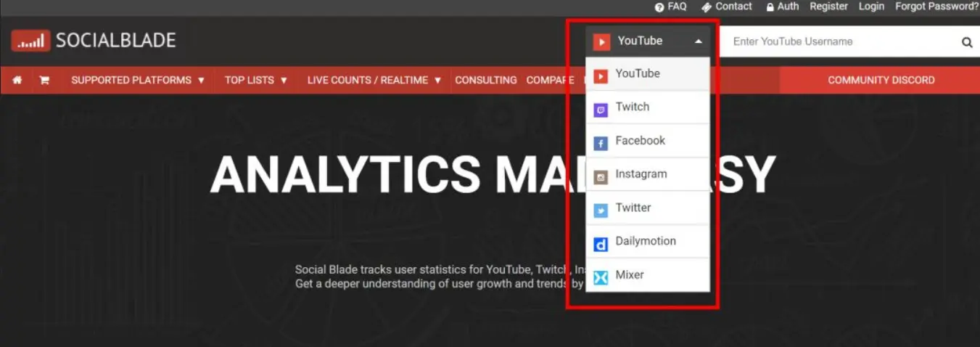Open Live Counts / Realtime dropdown
Screen dimensions: 980x347
pos(374,80)
